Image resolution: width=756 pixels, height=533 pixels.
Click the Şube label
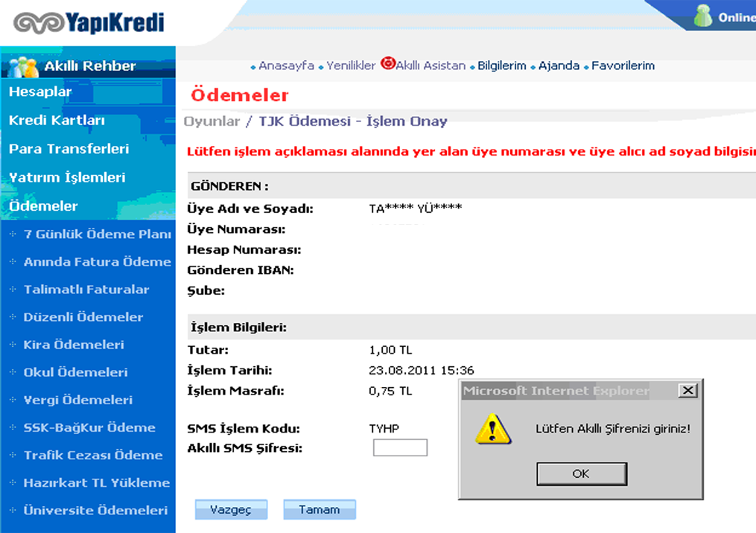click(206, 290)
